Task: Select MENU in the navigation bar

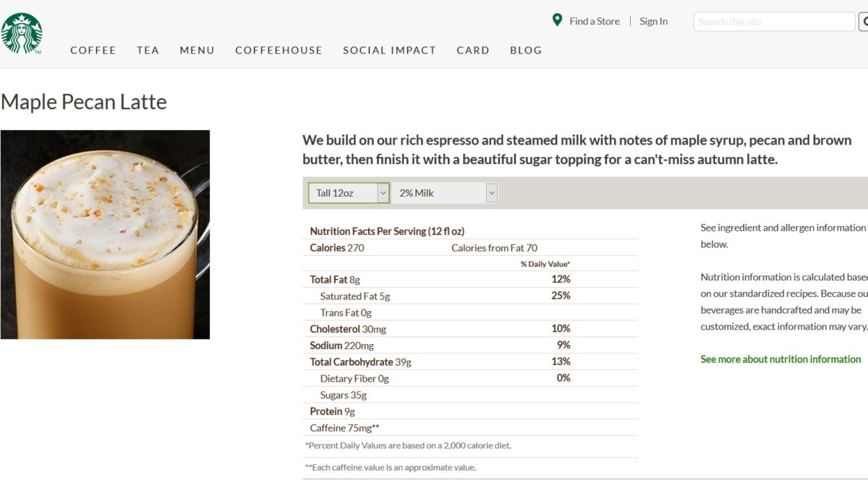Action: point(197,51)
